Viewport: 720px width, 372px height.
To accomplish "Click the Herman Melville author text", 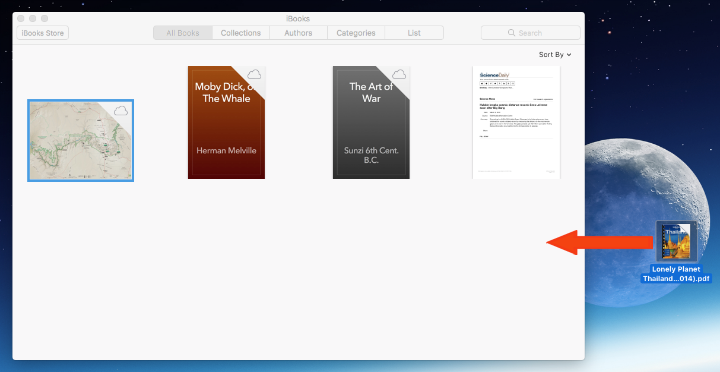I will pyautogui.click(x=226, y=150).
